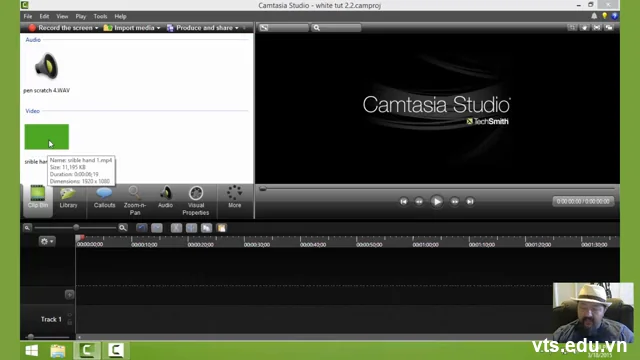Open the Edit menu
Viewport: 640px width, 360px height.
[x=44, y=16]
